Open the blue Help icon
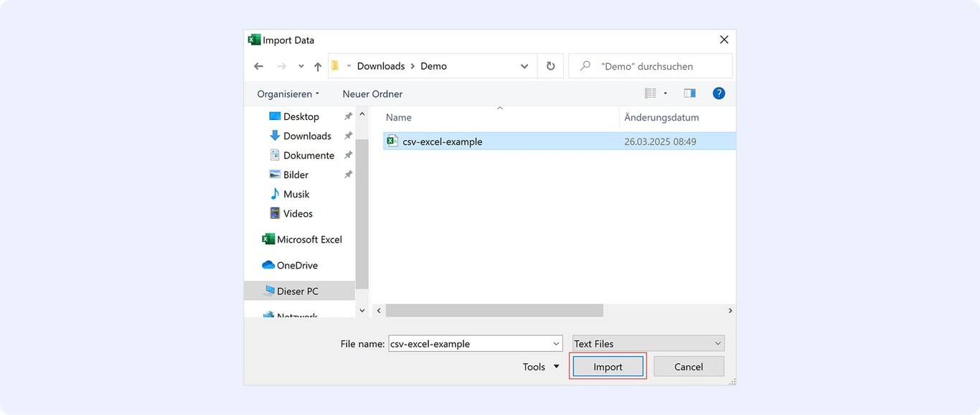Image resolution: width=980 pixels, height=415 pixels. pos(719,93)
